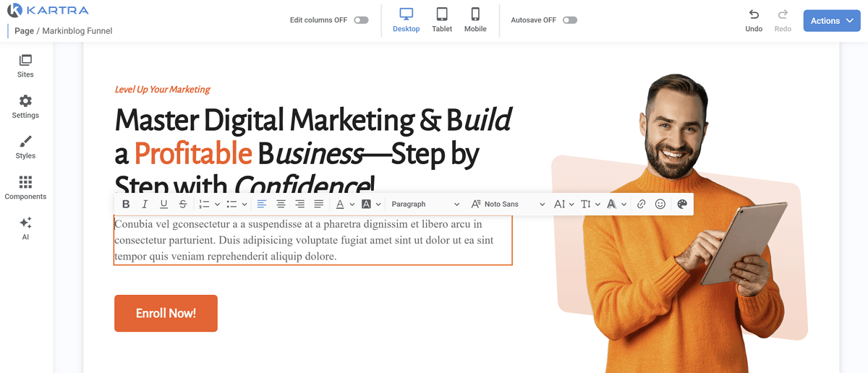This screenshot has height=373, width=868.
Task: Apply italic formatting to text
Action: click(145, 205)
